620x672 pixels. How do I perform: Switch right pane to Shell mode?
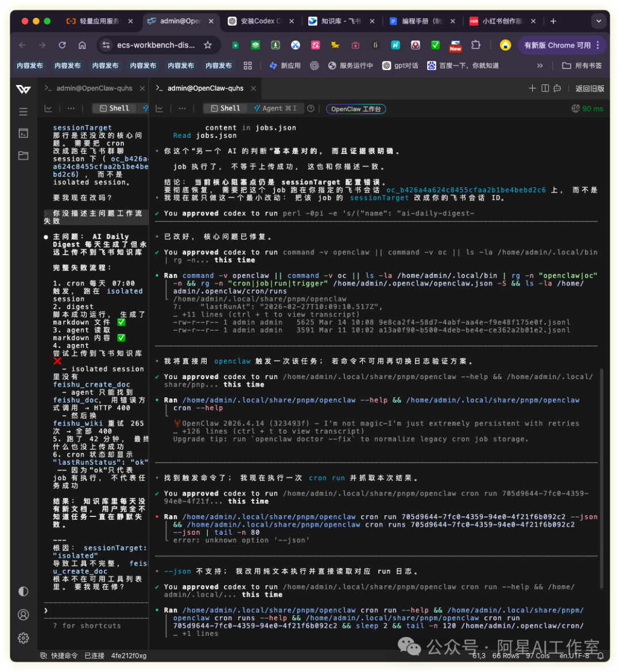coord(226,109)
